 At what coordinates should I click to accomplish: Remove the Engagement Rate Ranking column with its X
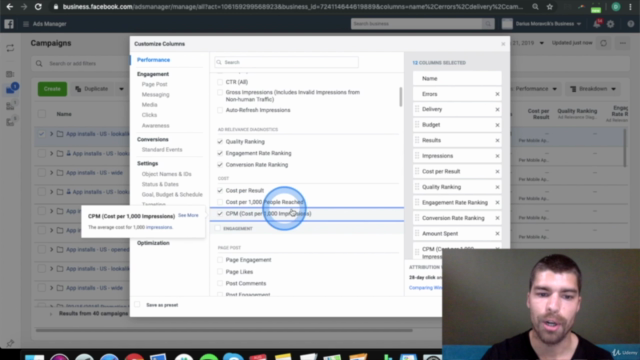tap(497, 202)
